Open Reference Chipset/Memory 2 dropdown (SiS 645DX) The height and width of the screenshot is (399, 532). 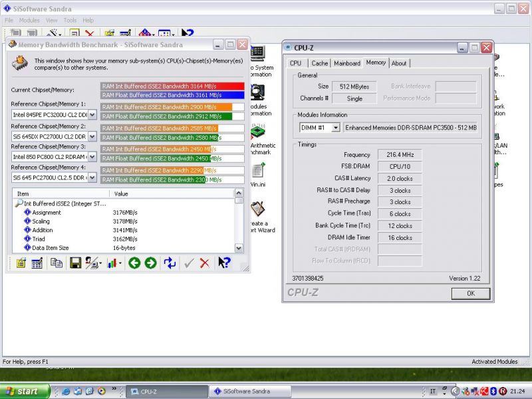pyautogui.click(x=92, y=136)
